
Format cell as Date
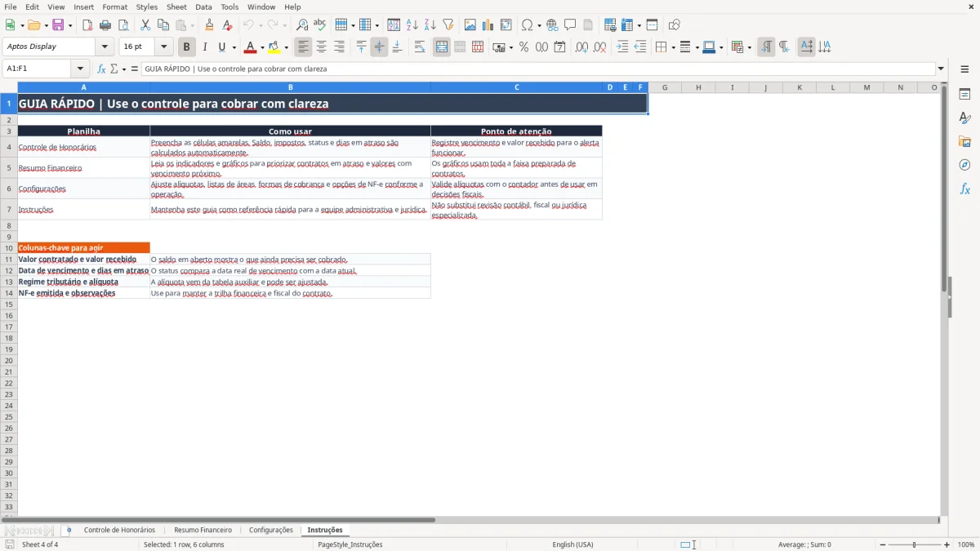click(560, 47)
